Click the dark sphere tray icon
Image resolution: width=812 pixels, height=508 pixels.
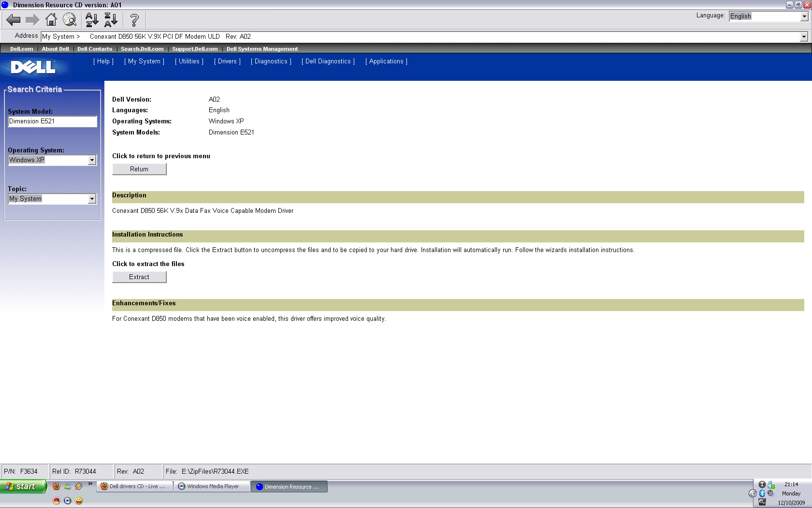pos(762,485)
